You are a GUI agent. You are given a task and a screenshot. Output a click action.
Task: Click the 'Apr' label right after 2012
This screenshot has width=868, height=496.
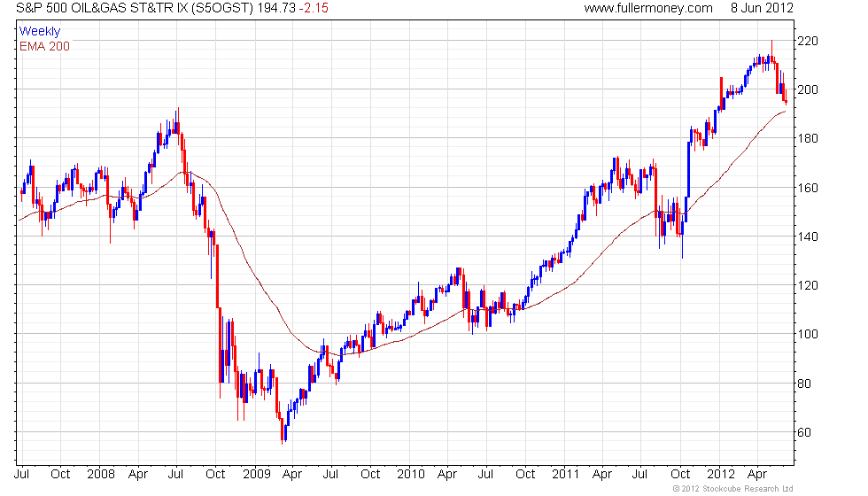point(757,474)
